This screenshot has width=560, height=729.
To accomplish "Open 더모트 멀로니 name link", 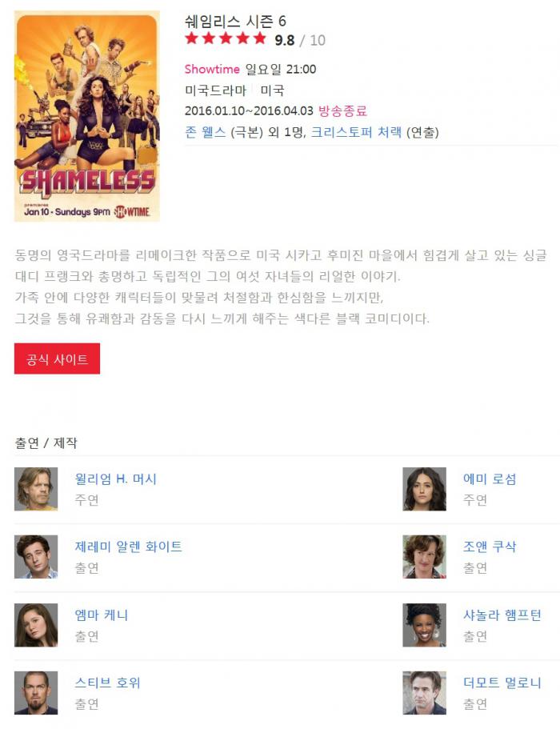I will pyautogui.click(x=502, y=683).
